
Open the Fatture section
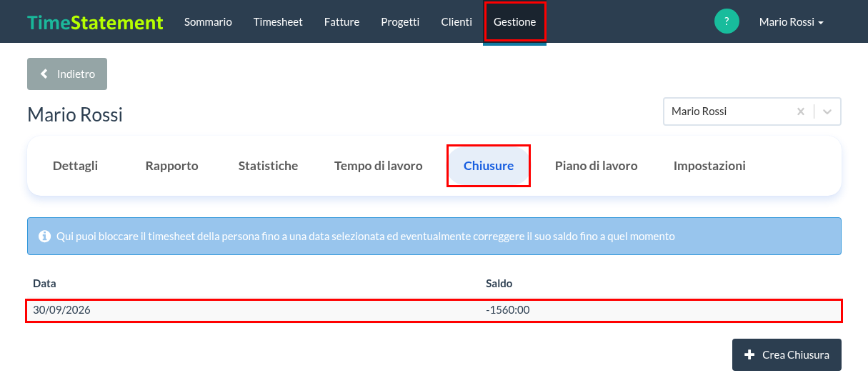tap(341, 22)
